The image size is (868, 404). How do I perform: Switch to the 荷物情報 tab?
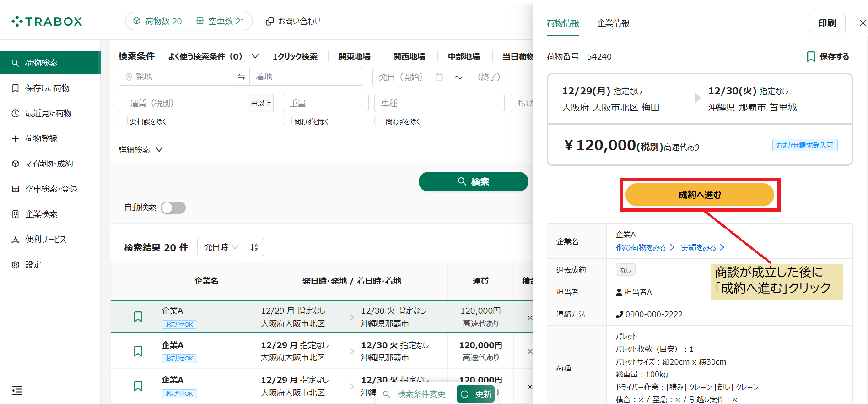point(563,23)
